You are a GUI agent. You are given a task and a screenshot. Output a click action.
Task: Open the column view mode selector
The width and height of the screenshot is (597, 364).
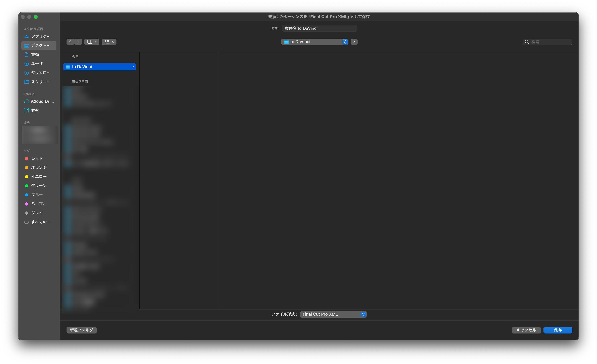92,42
